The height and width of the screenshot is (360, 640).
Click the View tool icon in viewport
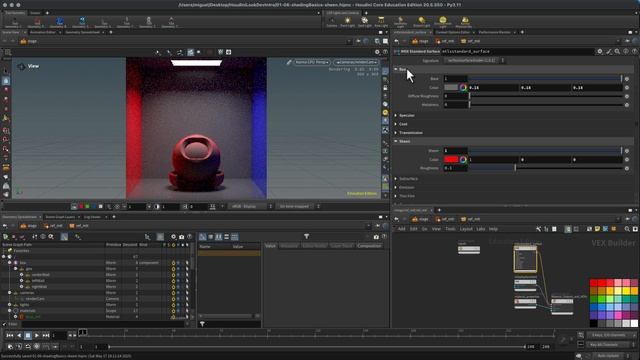click(21, 66)
